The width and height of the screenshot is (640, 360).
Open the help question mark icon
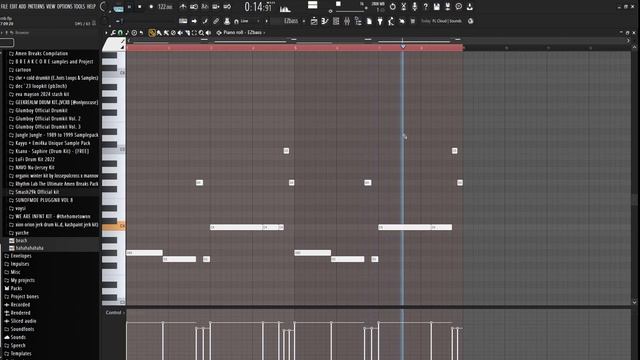(426, 7)
